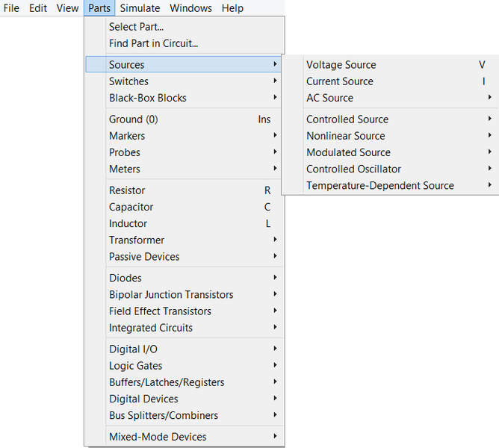499x448 pixels.
Task: Expand the Diodes submenu
Action: (x=125, y=278)
